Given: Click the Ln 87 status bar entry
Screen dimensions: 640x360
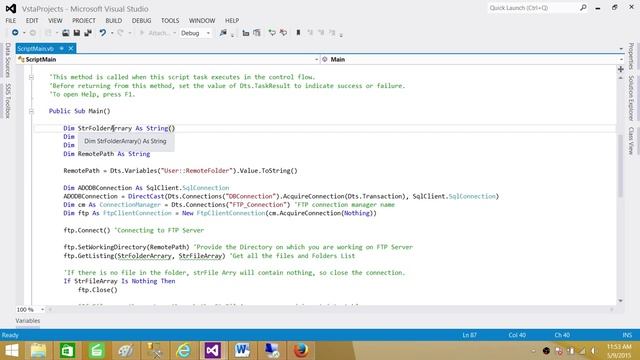Looking at the screenshot, I should pos(469,335).
